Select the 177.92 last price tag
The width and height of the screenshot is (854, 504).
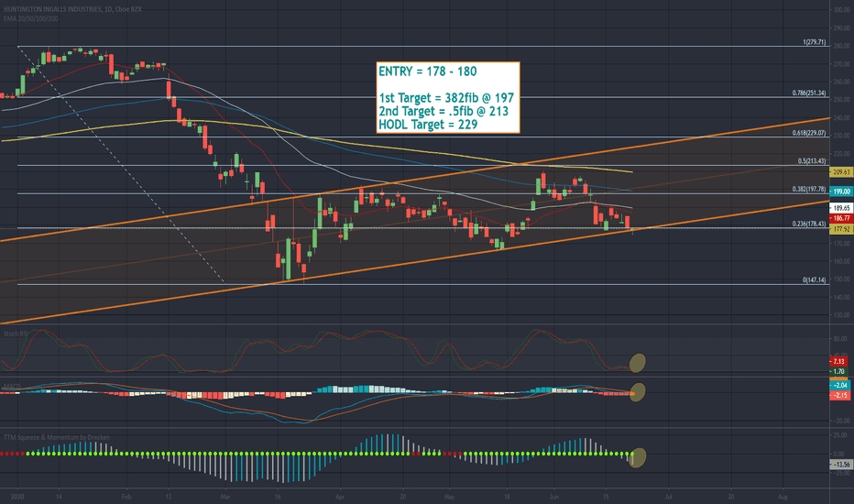[x=841, y=229]
